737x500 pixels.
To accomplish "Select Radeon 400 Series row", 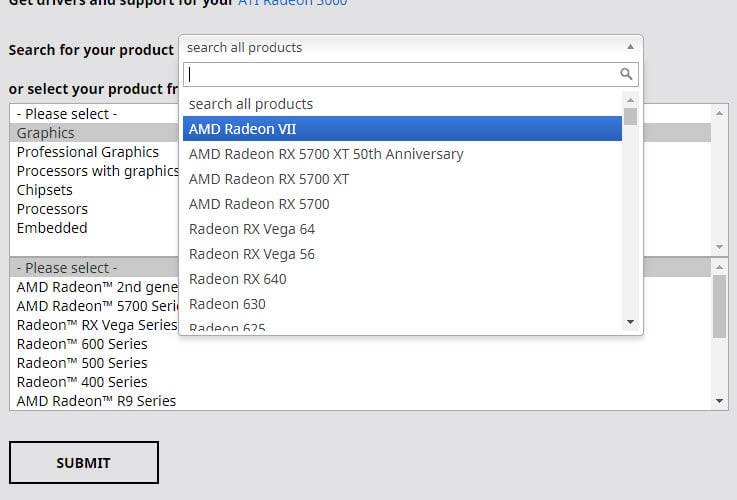I will (x=360, y=382).
